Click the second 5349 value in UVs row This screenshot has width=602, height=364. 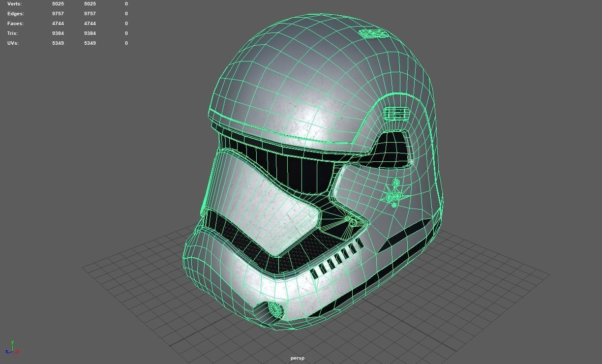pos(90,43)
